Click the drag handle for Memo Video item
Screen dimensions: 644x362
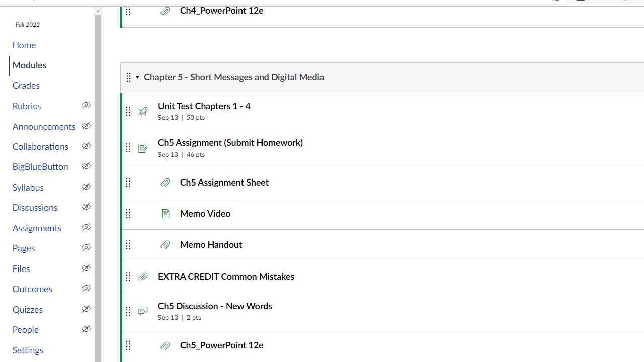point(128,214)
